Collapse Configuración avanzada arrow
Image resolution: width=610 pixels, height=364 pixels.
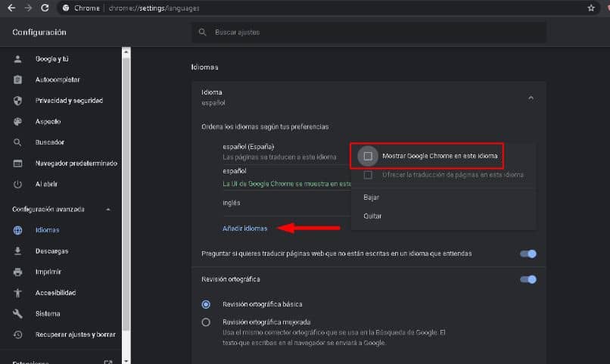point(108,209)
